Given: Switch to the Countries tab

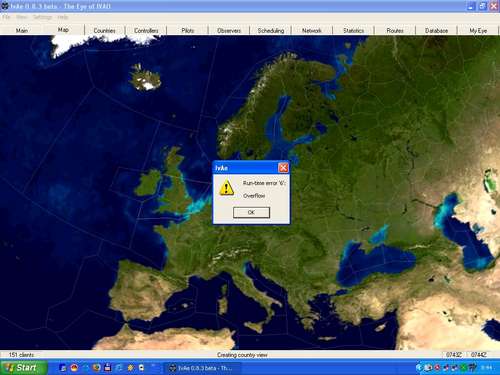Looking at the screenshot, I should [x=104, y=30].
